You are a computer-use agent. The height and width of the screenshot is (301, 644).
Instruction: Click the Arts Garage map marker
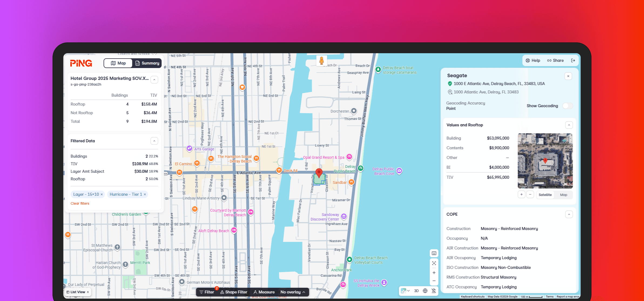point(189,148)
